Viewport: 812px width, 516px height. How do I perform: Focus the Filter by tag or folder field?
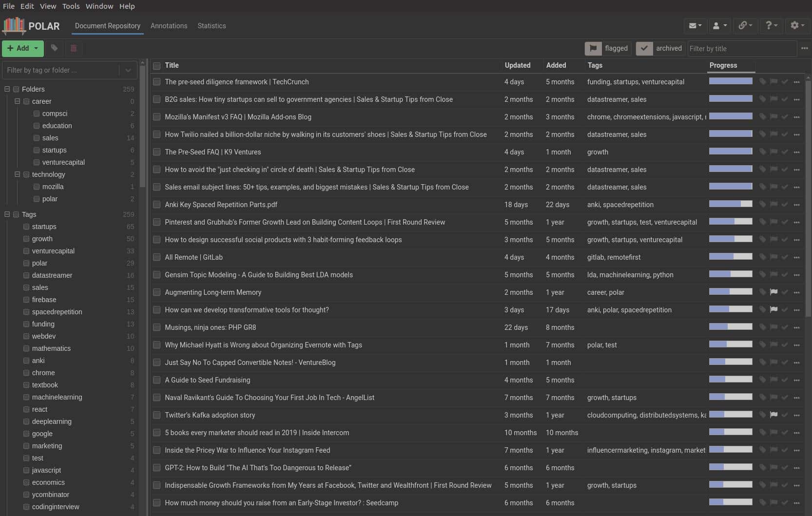61,70
